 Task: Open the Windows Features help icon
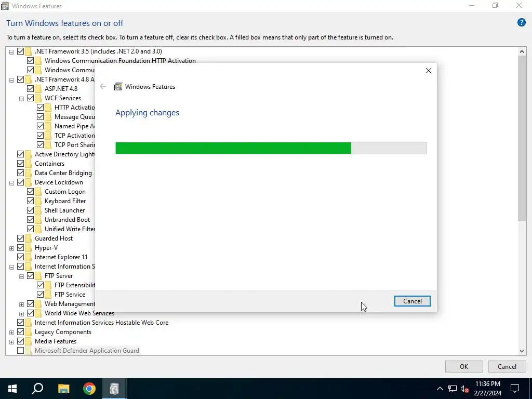click(521, 23)
